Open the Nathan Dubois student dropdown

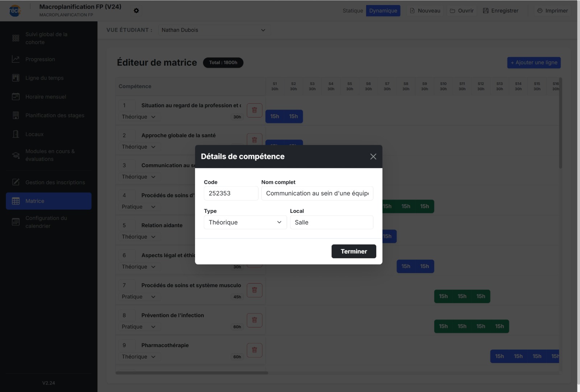coord(213,30)
